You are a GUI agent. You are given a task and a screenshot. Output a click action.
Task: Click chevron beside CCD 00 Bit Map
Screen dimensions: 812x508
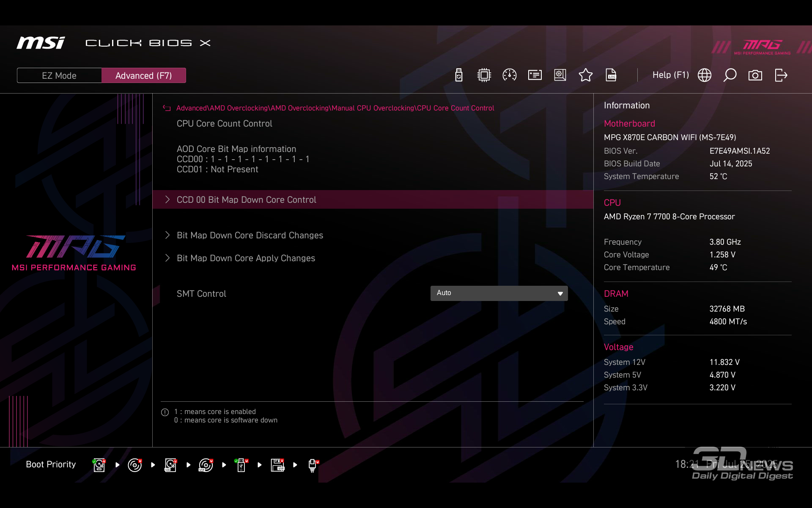167,199
